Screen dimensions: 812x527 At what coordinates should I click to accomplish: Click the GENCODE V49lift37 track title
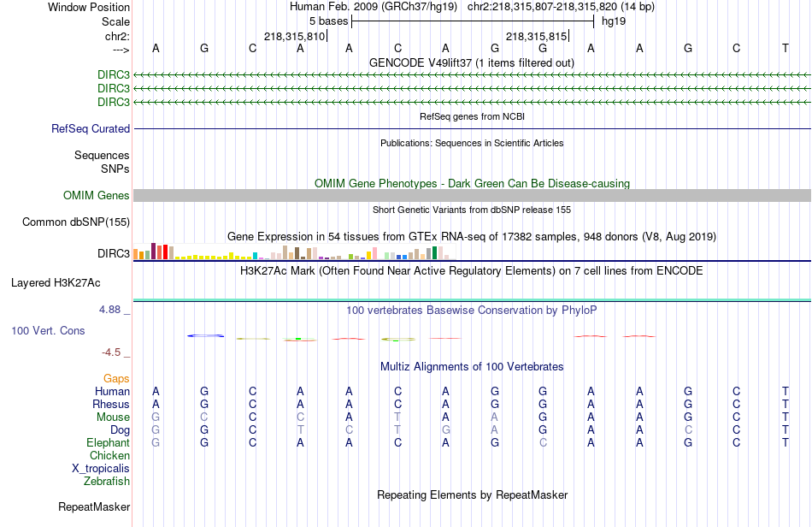pos(471,62)
